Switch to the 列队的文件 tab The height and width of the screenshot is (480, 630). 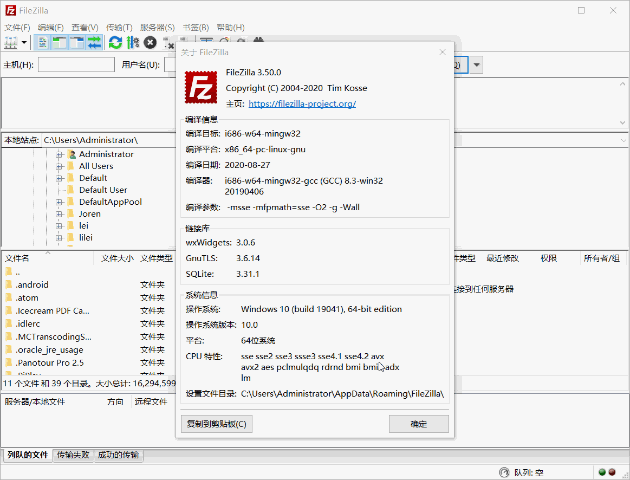coord(27,455)
